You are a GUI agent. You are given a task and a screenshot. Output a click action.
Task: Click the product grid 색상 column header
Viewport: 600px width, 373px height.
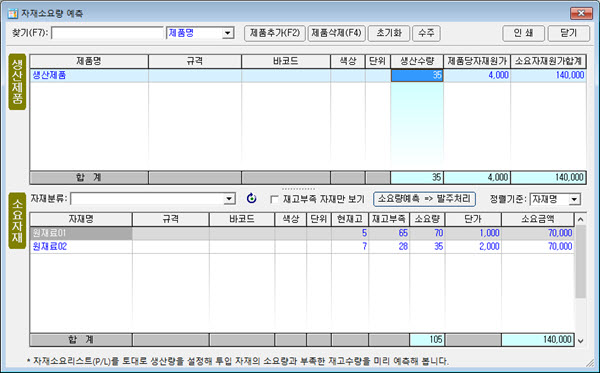coord(348,61)
